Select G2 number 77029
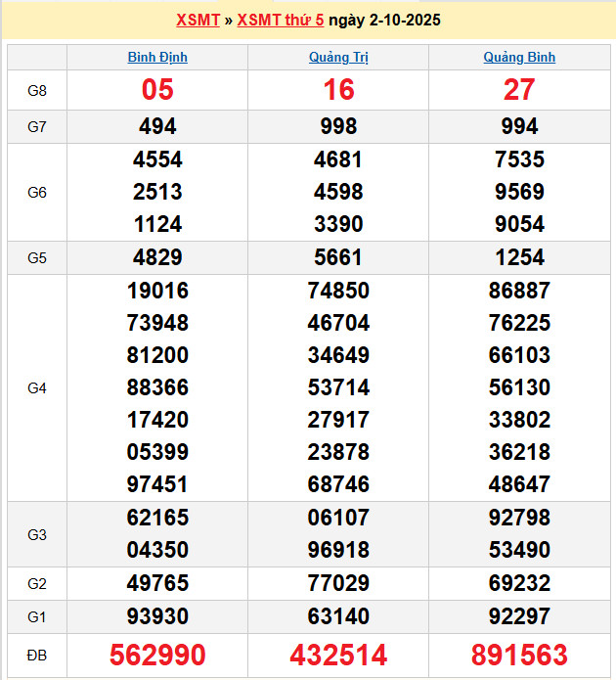The width and height of the screenshot is (616, 680). 338,584
